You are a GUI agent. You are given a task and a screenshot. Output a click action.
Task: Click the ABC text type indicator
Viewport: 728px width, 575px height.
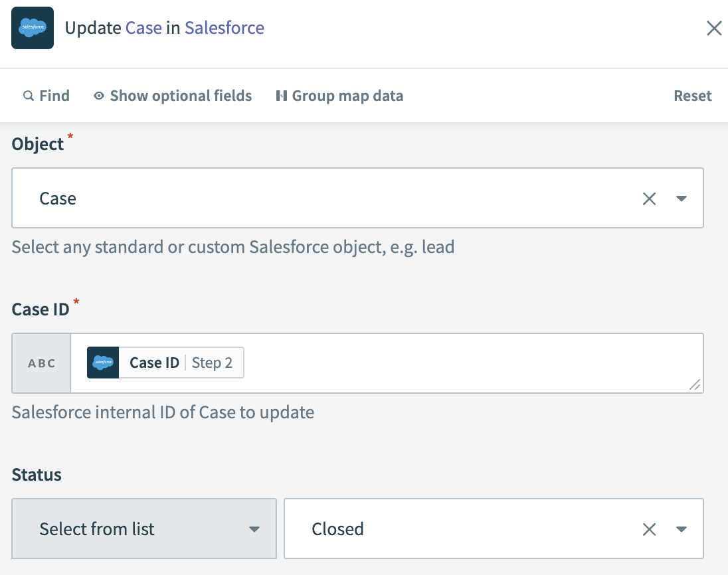click(41, 363)
